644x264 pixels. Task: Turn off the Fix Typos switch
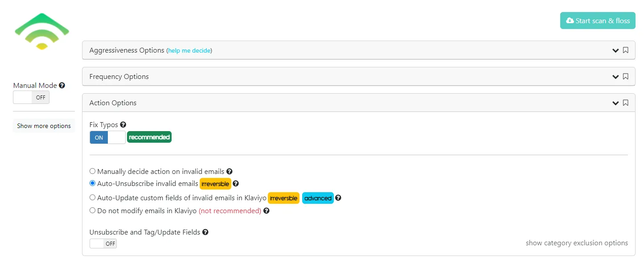pyautogui.click(x=107, y=137)
